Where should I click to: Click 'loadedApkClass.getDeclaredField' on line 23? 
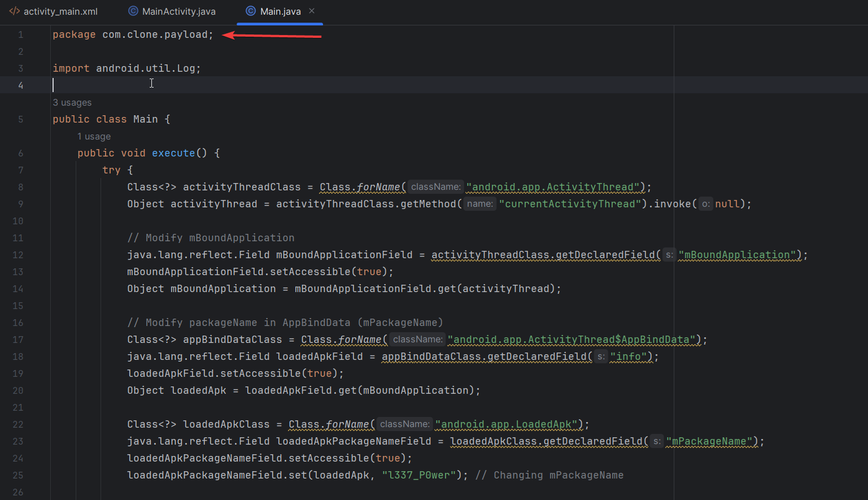546,441
